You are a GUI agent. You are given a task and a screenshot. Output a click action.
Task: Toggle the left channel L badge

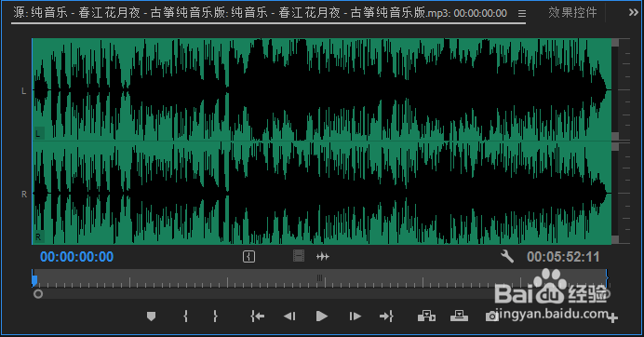point(38,133)
